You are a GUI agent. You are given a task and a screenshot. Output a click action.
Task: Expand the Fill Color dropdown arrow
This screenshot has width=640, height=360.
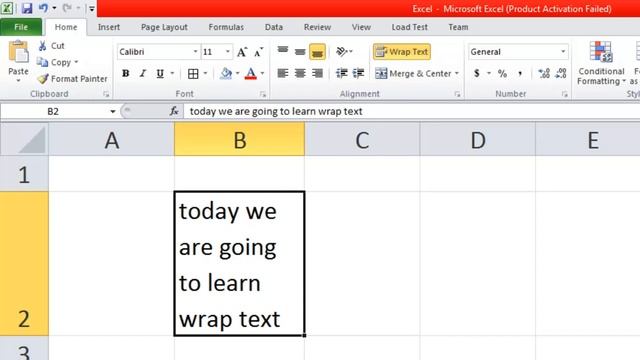[238, 73]
